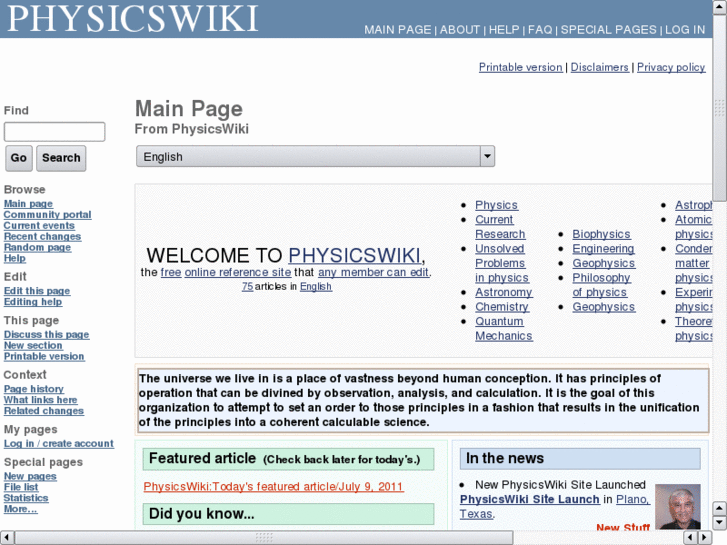Screen dimensions: 727x545
Task: Open 'any member can edit' link
Action: pos(373,272)
